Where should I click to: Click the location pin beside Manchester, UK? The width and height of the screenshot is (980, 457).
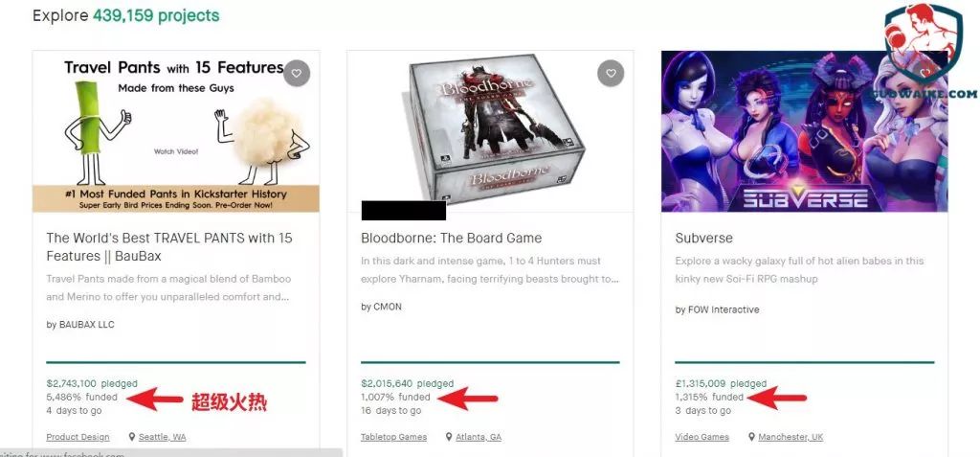(752, 437)
